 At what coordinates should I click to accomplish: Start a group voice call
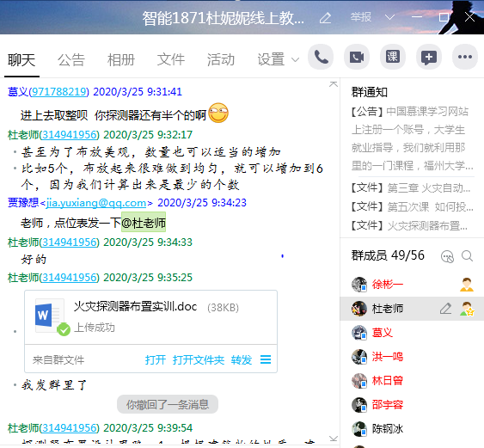pyautogui.click(x=321, y=57)
